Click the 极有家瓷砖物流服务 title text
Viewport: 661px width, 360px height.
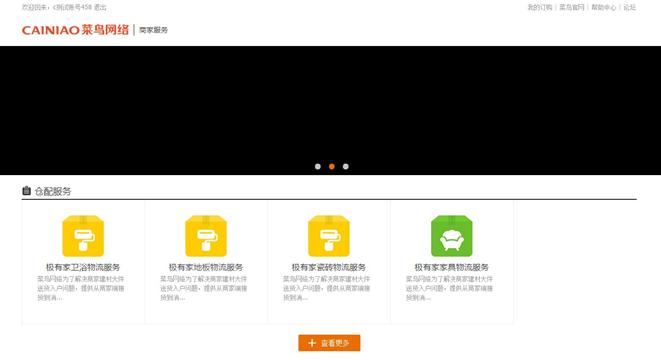click(x=329, y=267)
